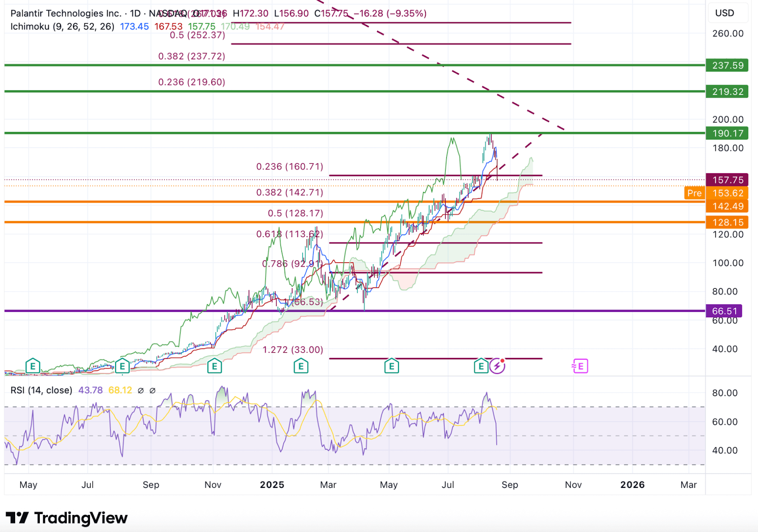Image resolution: width=758 pixels, height=532 pixels.
Task: Open the USD currency selector
Action: coord(724,13)
